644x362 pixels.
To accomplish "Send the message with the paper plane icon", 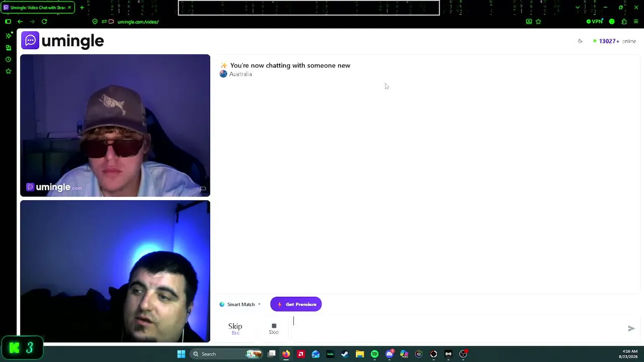I will pos(631,328).
